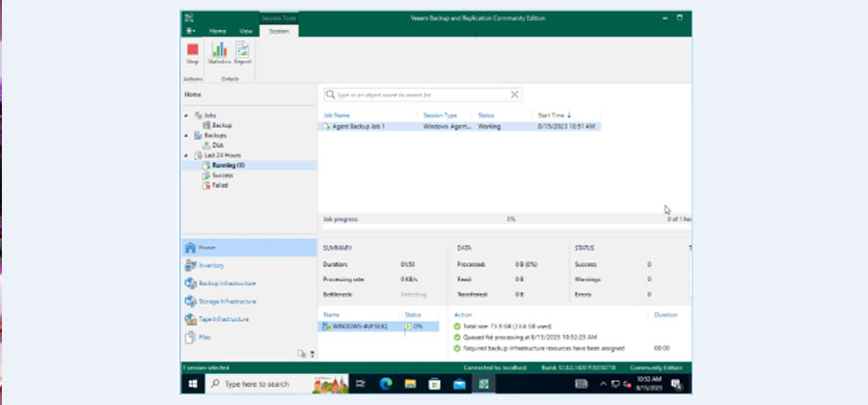Switch to the Home ribbon tab
Screen dimensions: 868x405
218,31
